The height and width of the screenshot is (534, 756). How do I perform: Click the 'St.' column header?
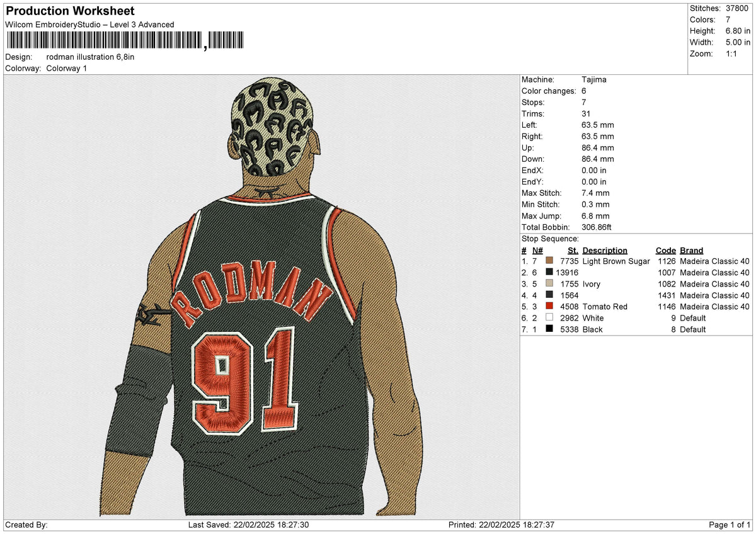573,251
